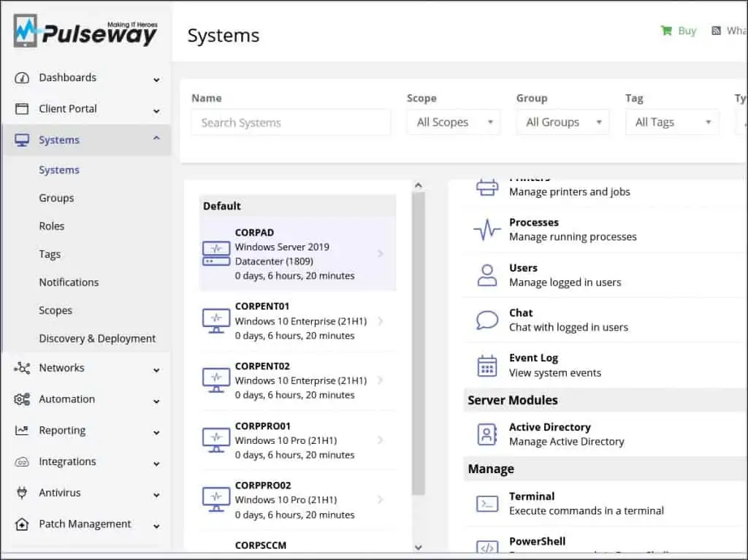
Task: Click the shopping cart Buy icon
Action: (666, 31)
